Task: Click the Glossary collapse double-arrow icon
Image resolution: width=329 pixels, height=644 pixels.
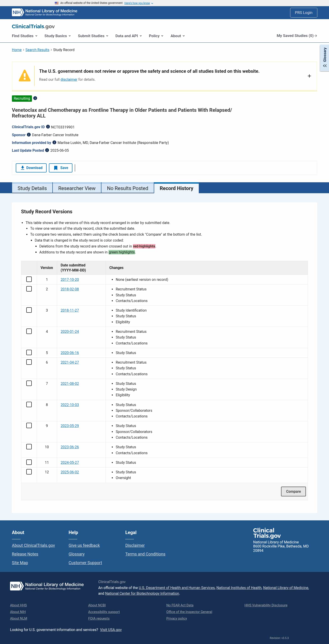Action: pos(325,66)
